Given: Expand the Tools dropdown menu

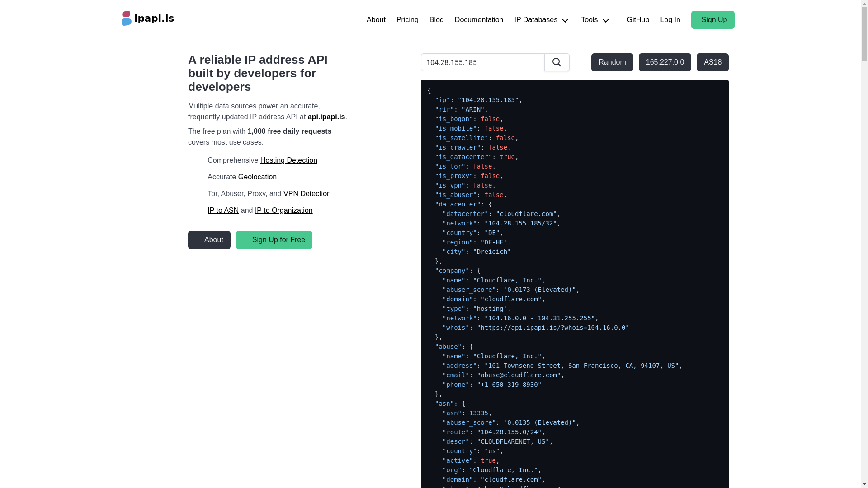Looking at the screenshot, I should click(x=595, y=20).
